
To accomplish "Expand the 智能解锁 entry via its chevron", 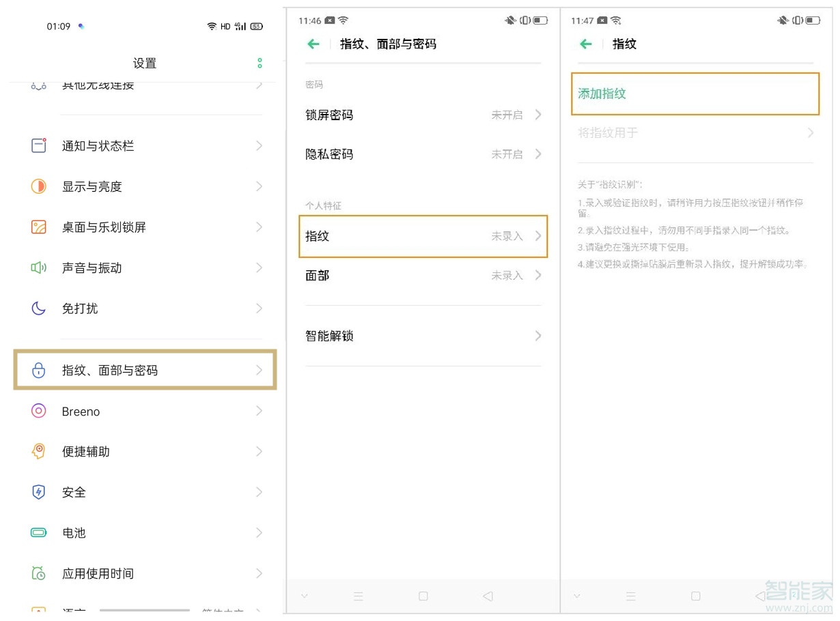I will tap(537, 335).
